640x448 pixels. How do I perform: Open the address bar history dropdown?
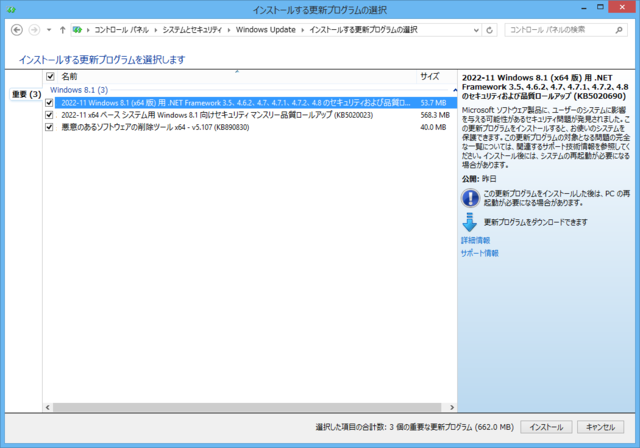[476, 30]
